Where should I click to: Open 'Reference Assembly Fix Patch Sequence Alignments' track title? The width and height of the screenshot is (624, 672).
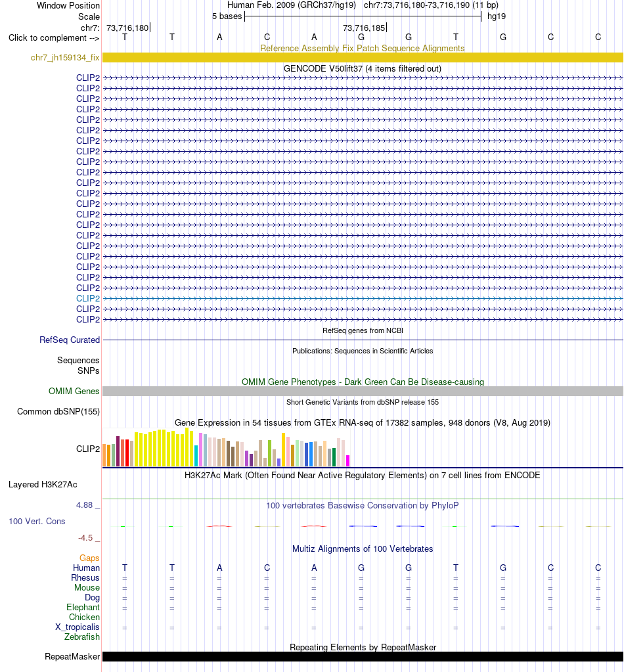(x=363, y=48)
